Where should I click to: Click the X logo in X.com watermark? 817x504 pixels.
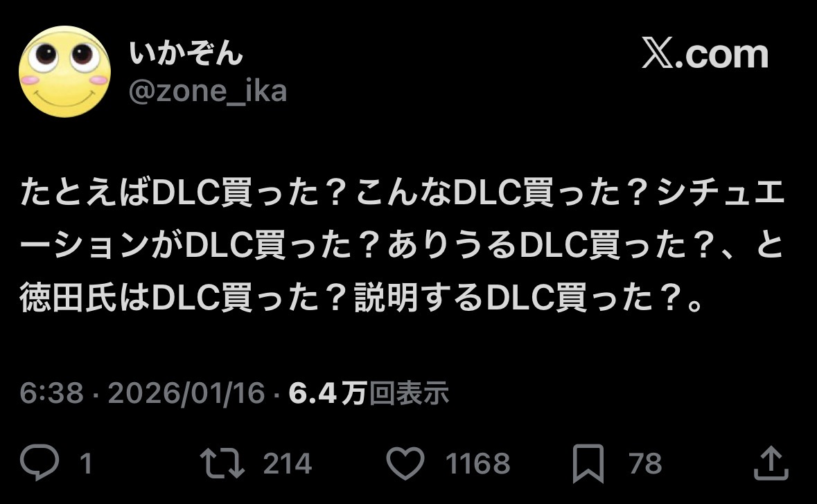coord(658,53)
